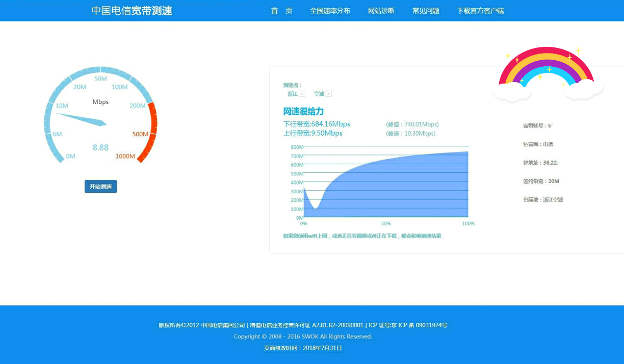This screenshot has width=624, height=364.
Task: Select the 下行带宽:684.16Mbps text
Action: click(x=317, y=124)
